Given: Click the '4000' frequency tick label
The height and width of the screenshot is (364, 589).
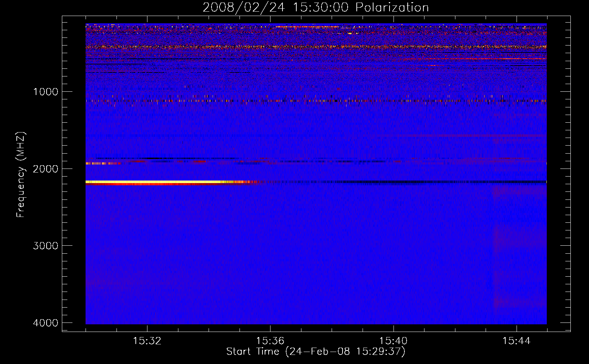Looking at the screenshot, I should tap(46, 323).
